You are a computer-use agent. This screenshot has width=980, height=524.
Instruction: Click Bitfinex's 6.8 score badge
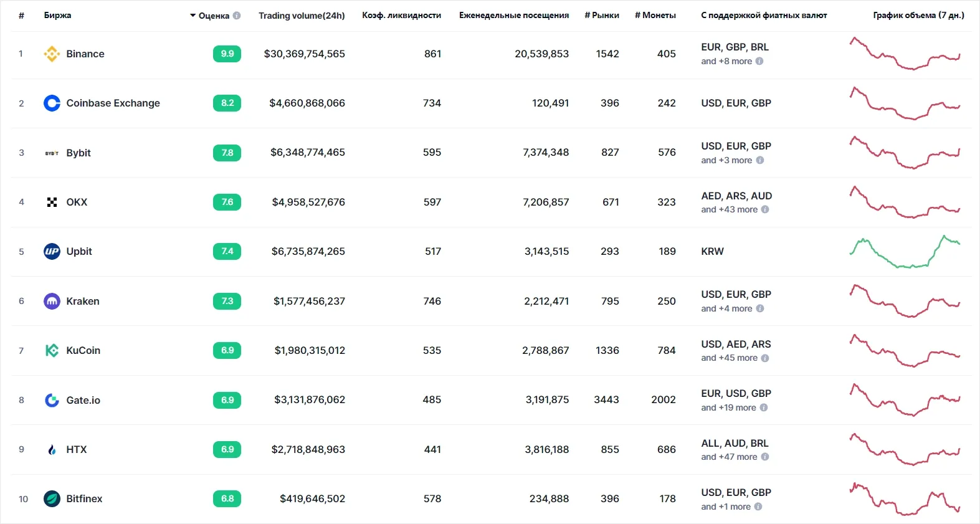[x=227, y=499]
